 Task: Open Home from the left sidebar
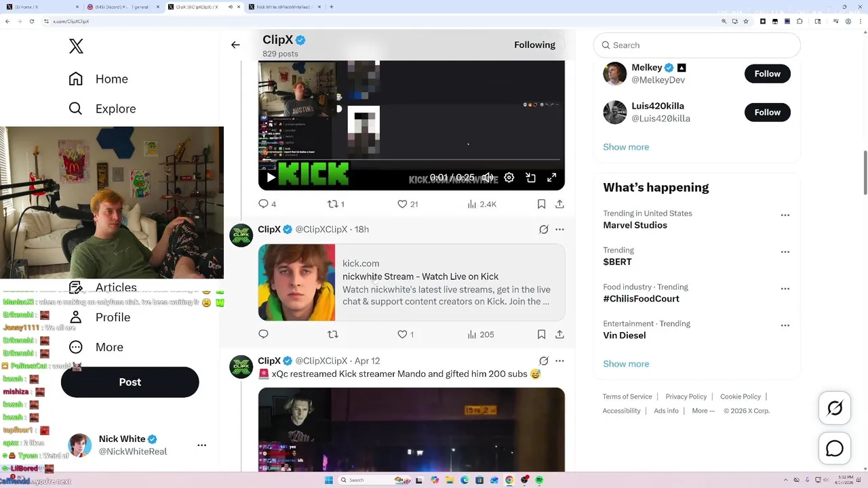tap(98, 79)
